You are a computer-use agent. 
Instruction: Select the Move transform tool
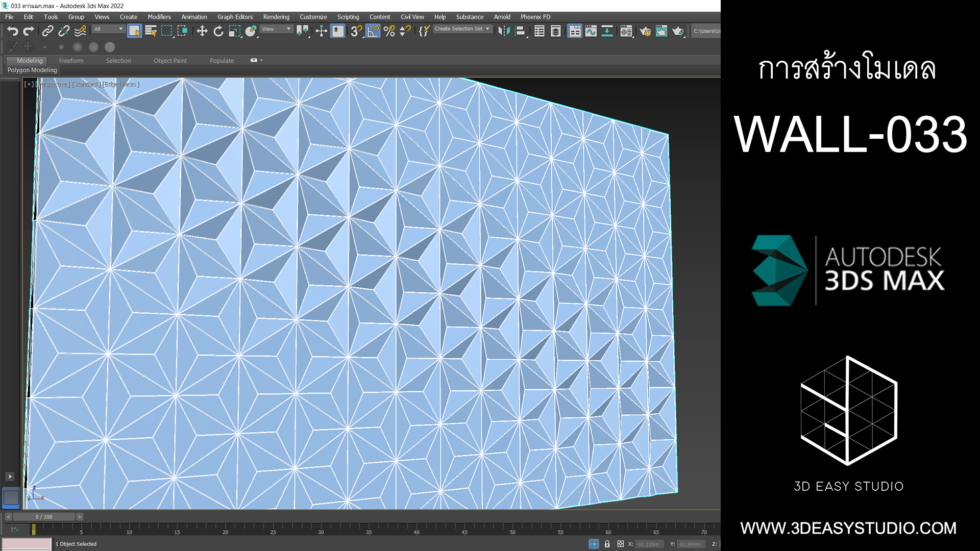[x=202, y=31]
